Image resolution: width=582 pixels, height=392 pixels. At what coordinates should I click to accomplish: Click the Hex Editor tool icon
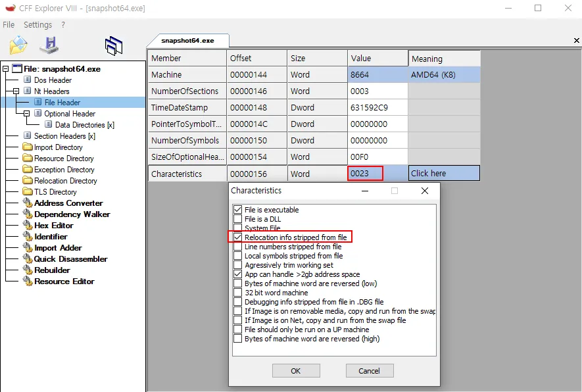[x=28, y=226]
